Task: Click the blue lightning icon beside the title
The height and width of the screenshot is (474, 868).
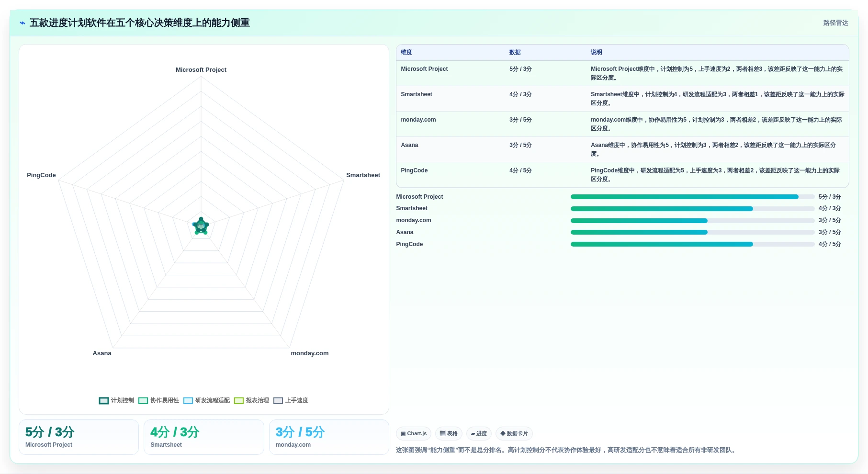Action: click(x=22, y=23)
